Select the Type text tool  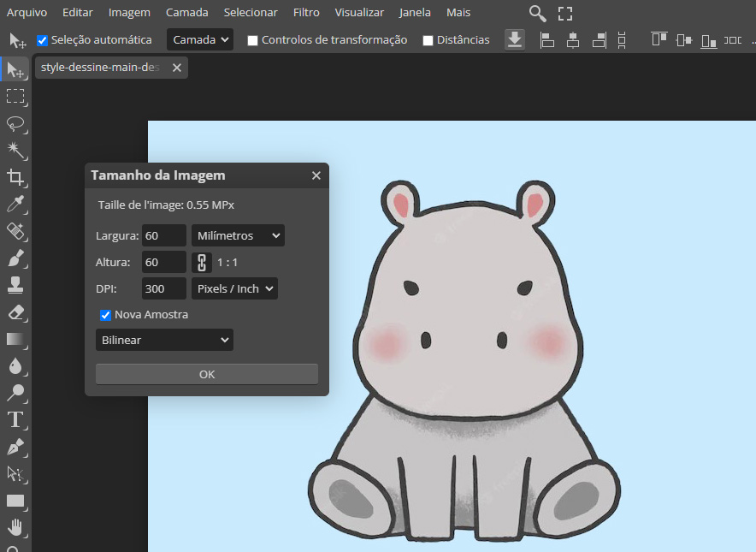click(x=15, y=419)
